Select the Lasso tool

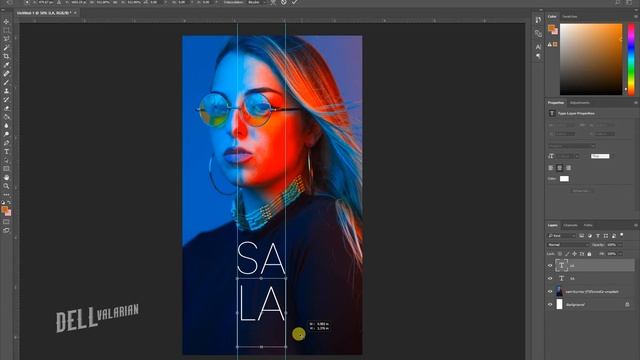pos(6,39)
